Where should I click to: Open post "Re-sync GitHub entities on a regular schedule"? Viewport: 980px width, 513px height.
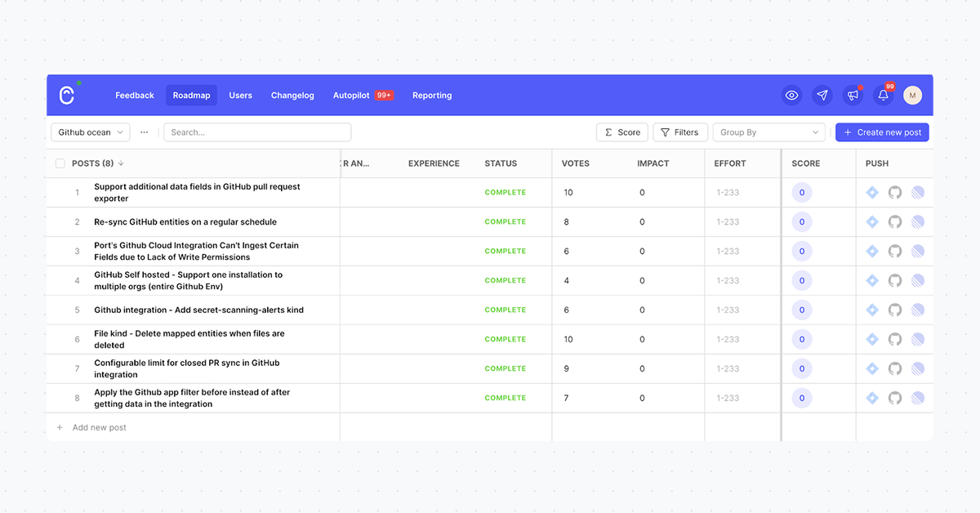tap(185, 222)
